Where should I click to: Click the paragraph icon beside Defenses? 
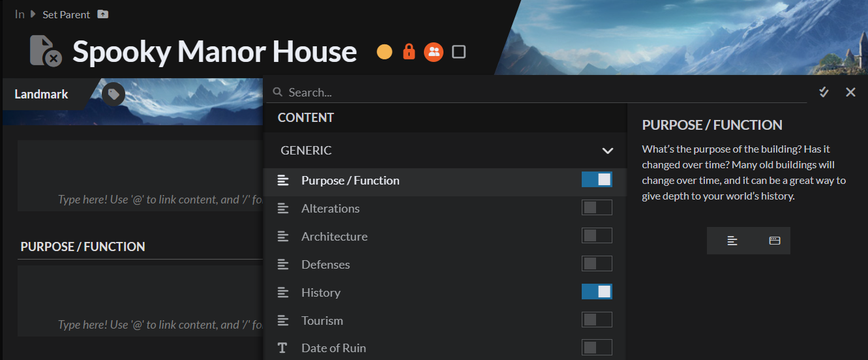(x=282, y=265)
